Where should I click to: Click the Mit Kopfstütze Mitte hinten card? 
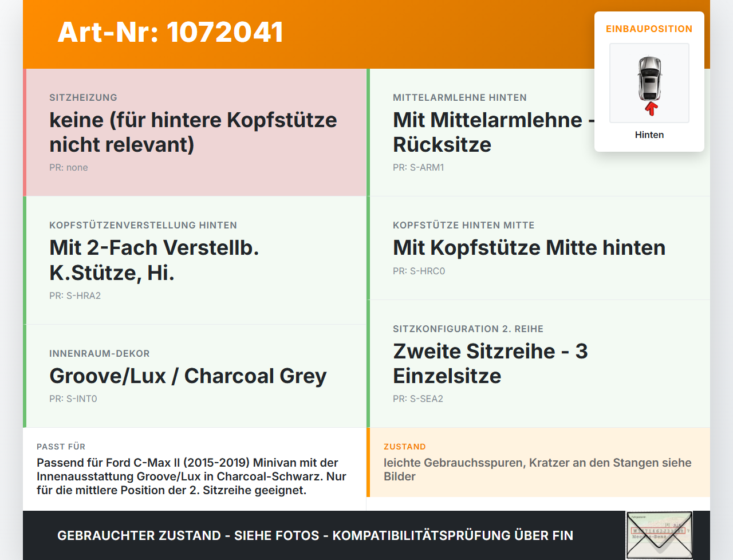click(538, 248)
